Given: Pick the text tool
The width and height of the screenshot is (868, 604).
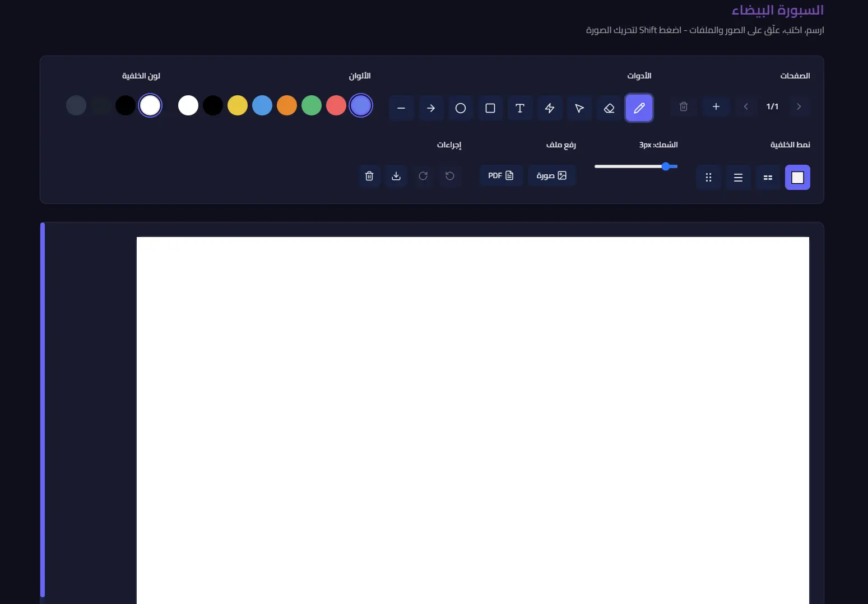Looking at the screenshot, I should [520, 108].
